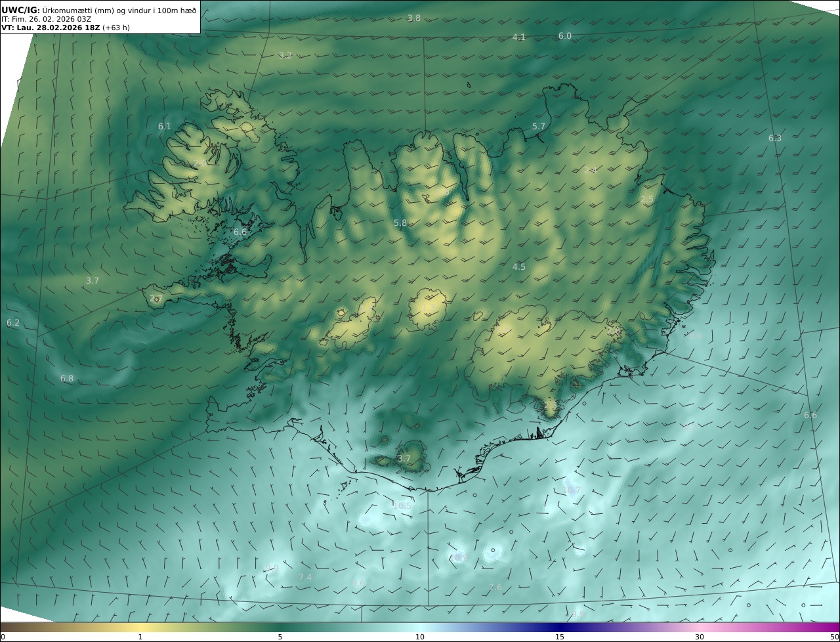This screenshot has width=840, height=642.
Task: Select the valid time line 'VT: Lau. 28.02.2026 18Z'
Action: point(51,28)
